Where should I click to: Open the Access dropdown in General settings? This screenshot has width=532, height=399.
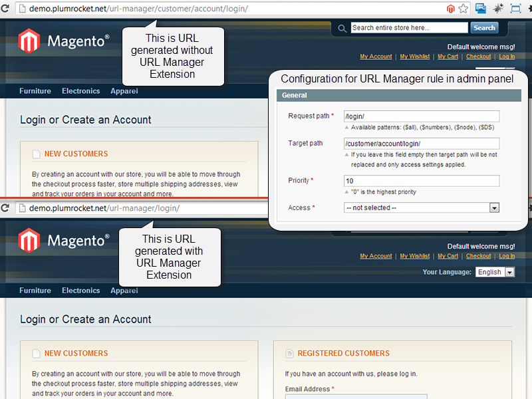click(422, 207)
